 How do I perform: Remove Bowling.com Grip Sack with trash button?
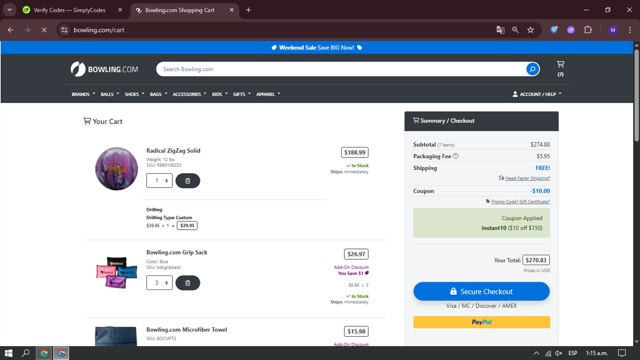coord(188,283)
